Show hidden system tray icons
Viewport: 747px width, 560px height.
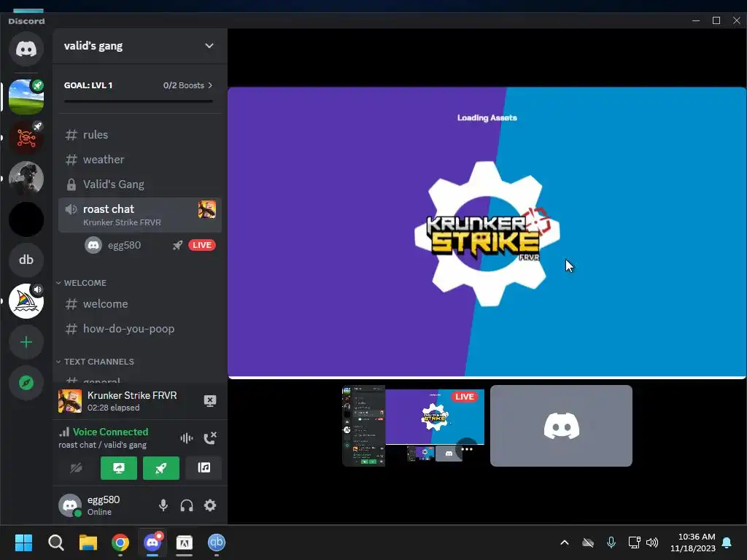(x=565, y=542)
